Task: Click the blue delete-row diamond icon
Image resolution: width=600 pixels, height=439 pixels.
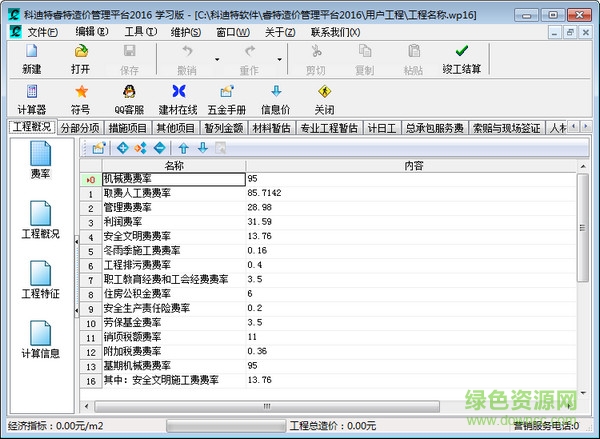Action: click(159, 148)
